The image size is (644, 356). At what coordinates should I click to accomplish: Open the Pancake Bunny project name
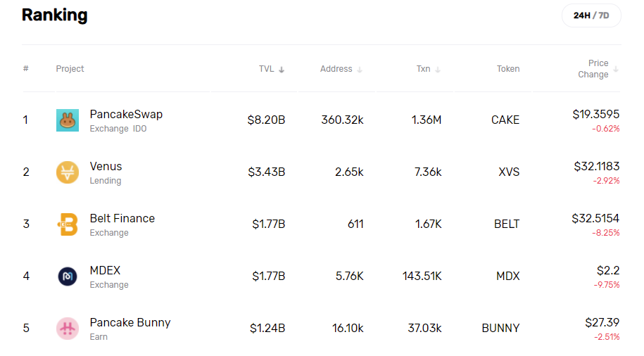click(130, 323)
